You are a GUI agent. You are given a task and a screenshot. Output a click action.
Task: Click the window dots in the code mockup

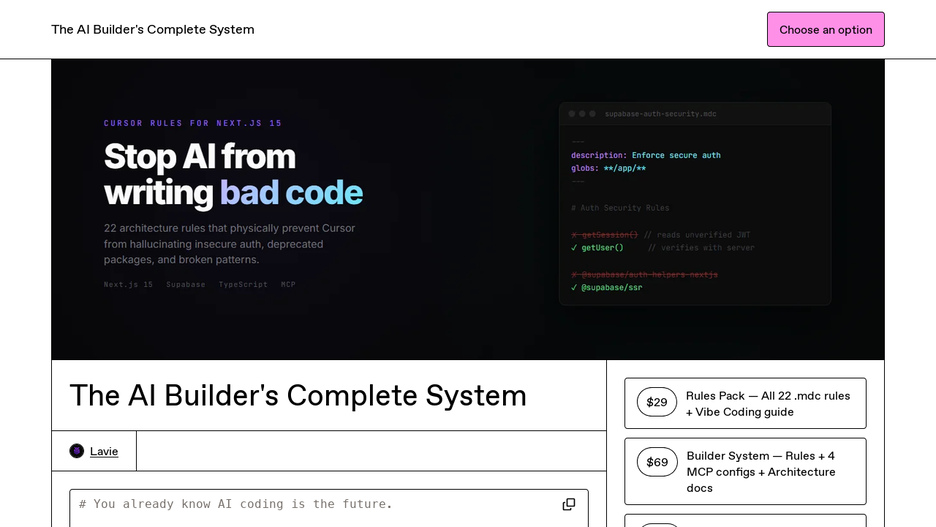[x=582, y=114]
